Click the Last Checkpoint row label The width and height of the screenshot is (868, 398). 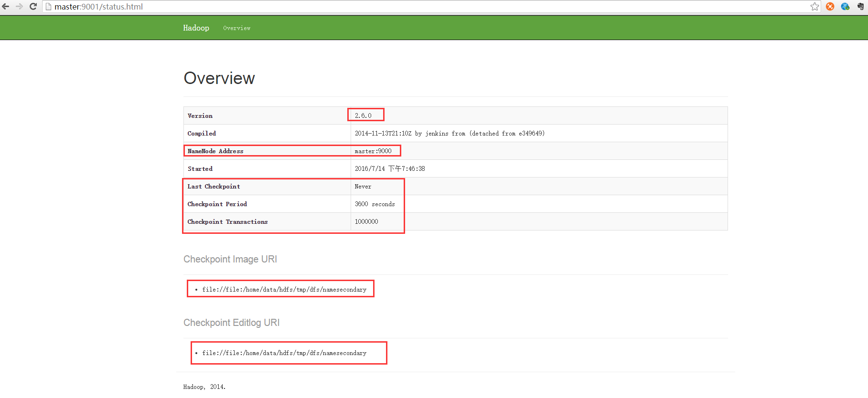214,187
